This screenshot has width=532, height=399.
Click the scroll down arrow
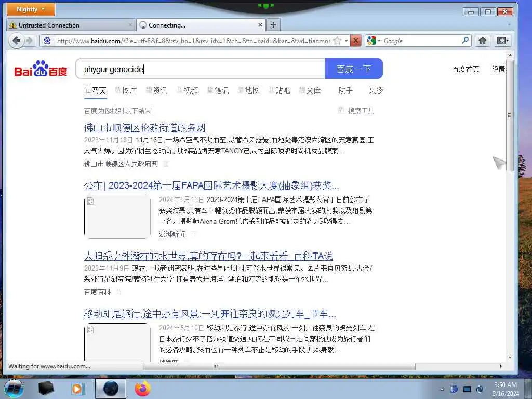coord(510,357)
